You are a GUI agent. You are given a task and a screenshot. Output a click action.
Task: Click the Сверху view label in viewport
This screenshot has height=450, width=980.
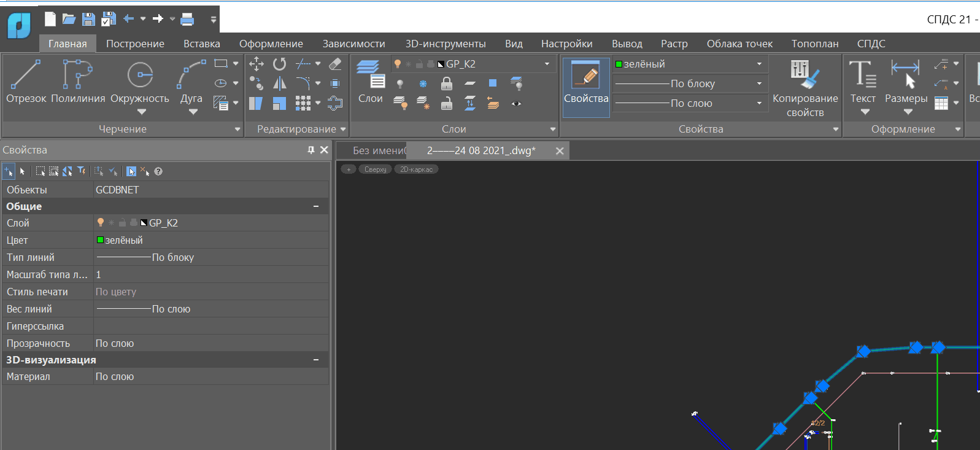click(x=375, y=169)
